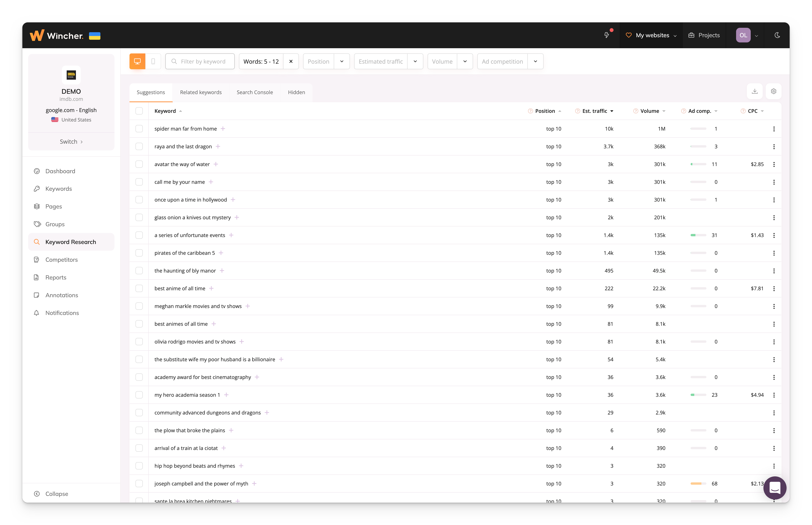Open the Ad competition filter dropdown
This screenshot has width=812, height=525.
point(535,61)
